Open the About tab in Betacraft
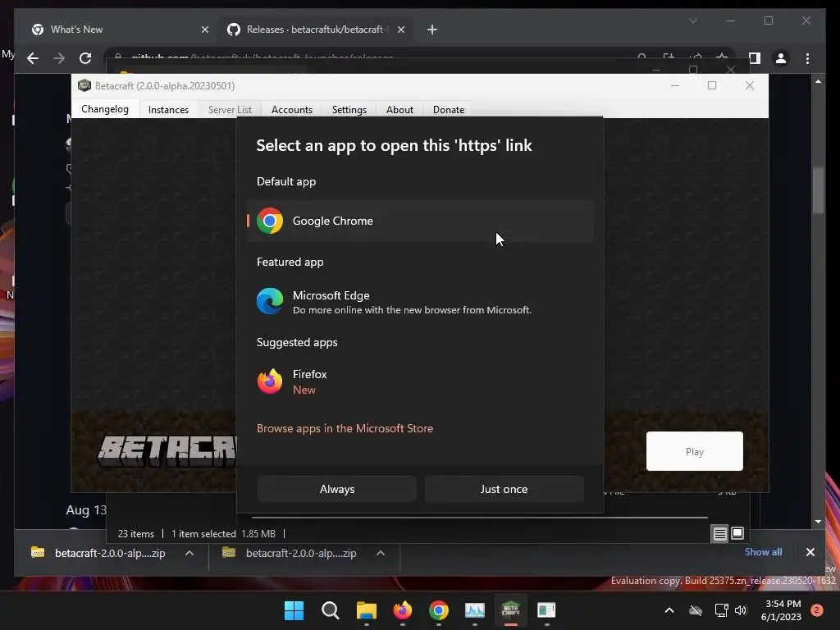Screen dimensions: 840x630 point(399,109)
